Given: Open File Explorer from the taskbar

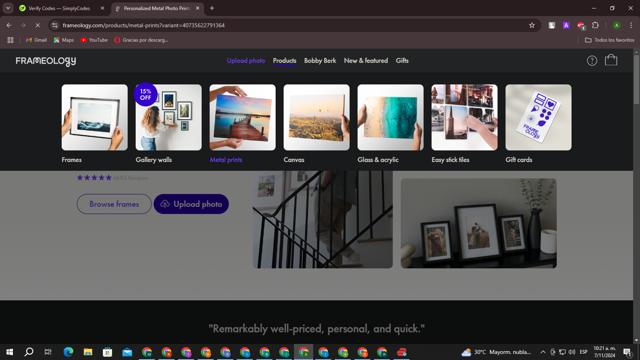Looking at the screenshot, I should tap(88, 352).
